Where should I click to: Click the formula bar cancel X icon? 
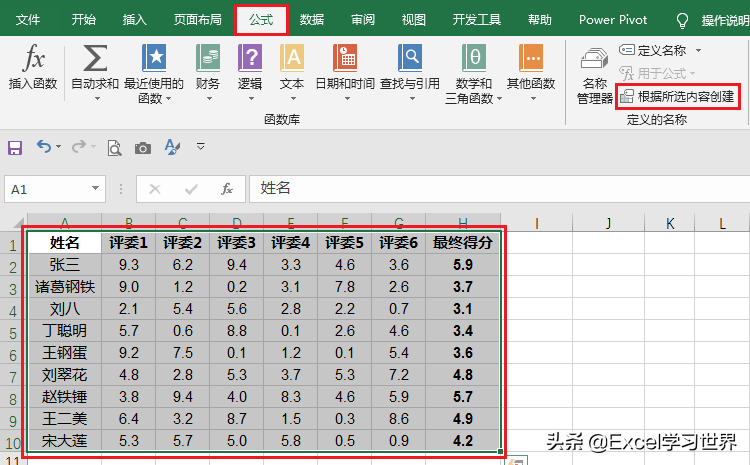(x=154, y=189)
